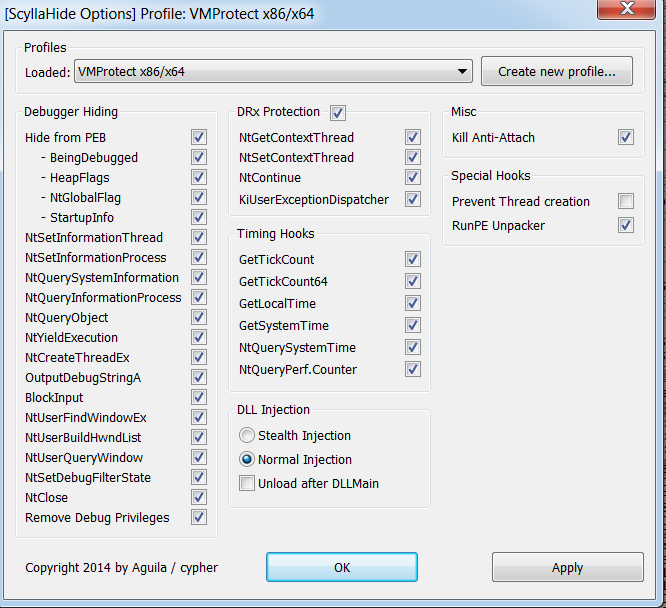Toggle NtQuerySystemInformation checkbox
This screenshot has width=666, height=608.
[x=199, y=277]
